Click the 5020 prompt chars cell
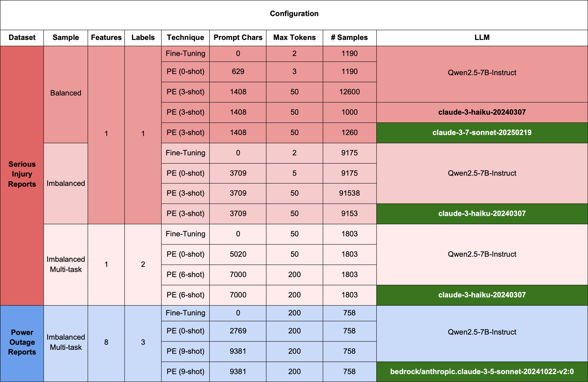This screenshot has width=588, height=382. click(x=238, y=254)
